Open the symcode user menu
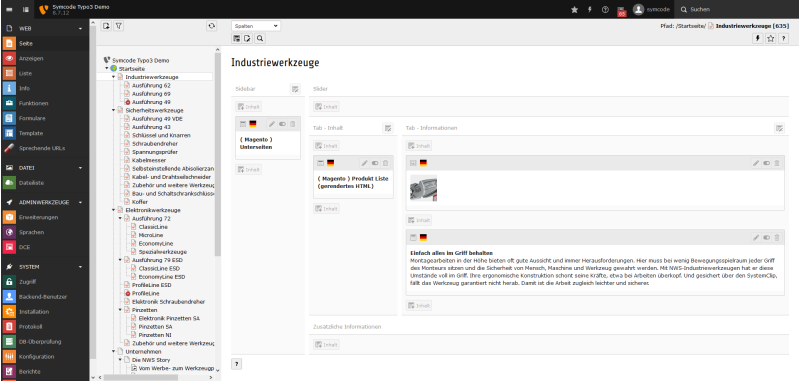This screenshot has width=800, height=381. (652, 9)
